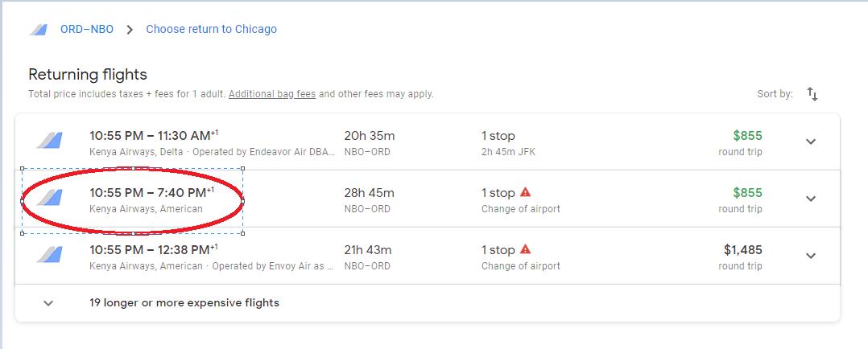Open the ORD–NBO breadcrumb link

pyautogui.click(x=87, y=29)
